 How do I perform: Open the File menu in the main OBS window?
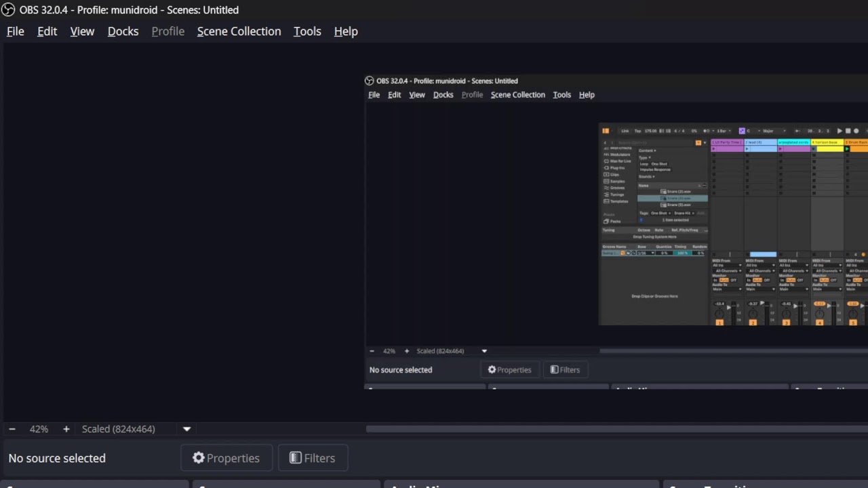point(15,31)
